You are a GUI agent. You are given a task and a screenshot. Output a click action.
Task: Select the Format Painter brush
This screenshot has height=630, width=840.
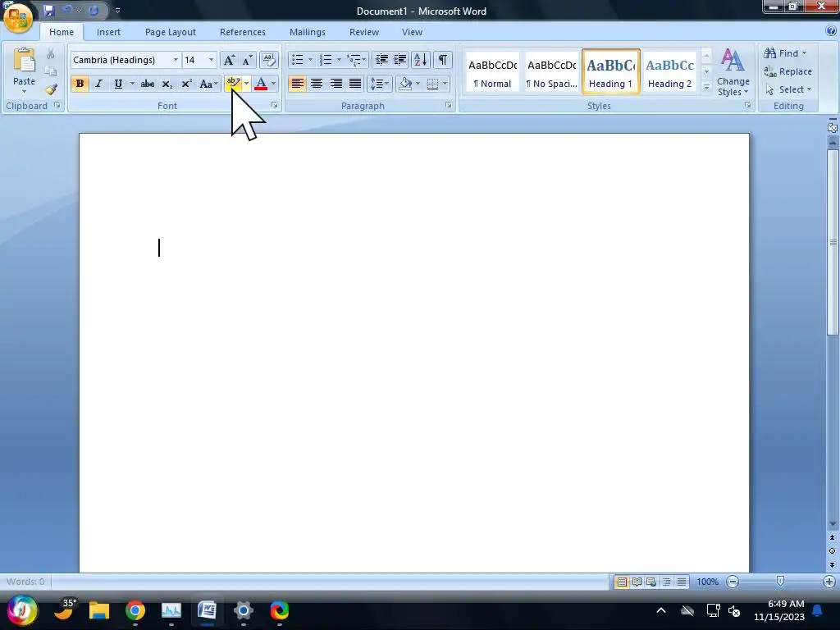(51, 89)
